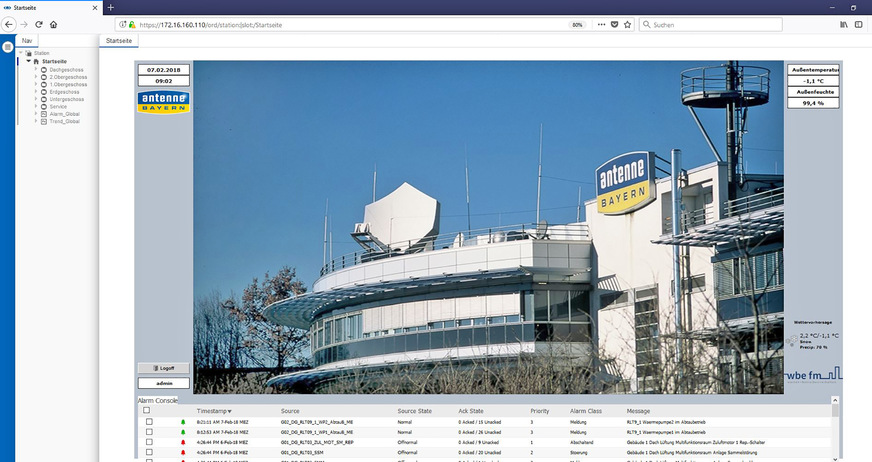The image size is (872, 462).
Task: Click green alarm bell for RLT9_1 Waermepumpe2 row
Action: coord(183,422)
